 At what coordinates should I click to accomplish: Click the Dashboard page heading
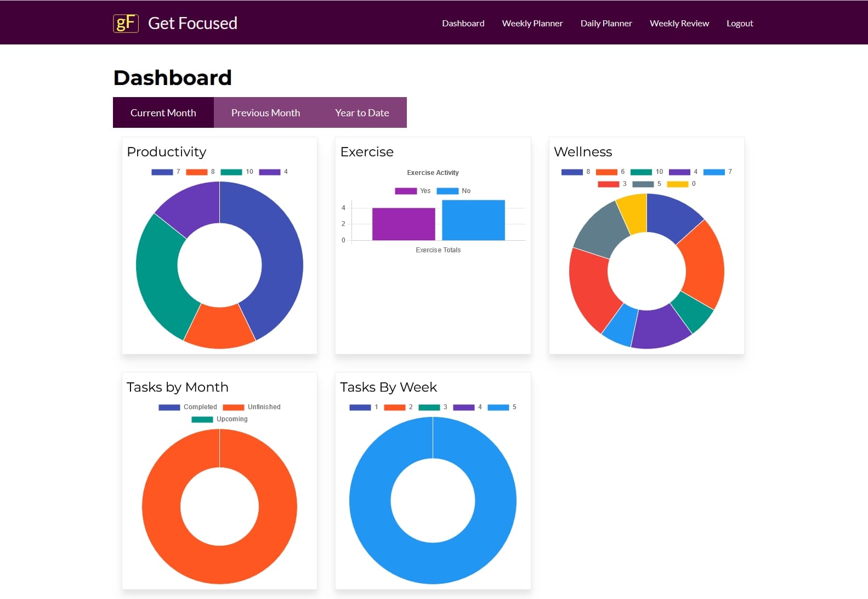tap(173, 78)
